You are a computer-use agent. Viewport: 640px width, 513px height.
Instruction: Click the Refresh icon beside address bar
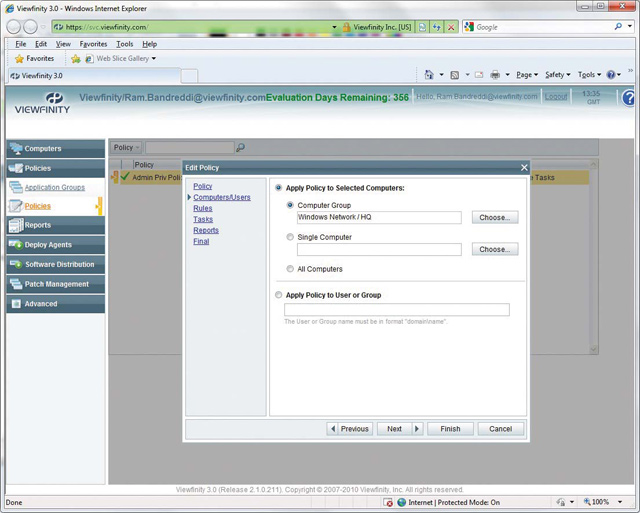click(x=437, y=27)
